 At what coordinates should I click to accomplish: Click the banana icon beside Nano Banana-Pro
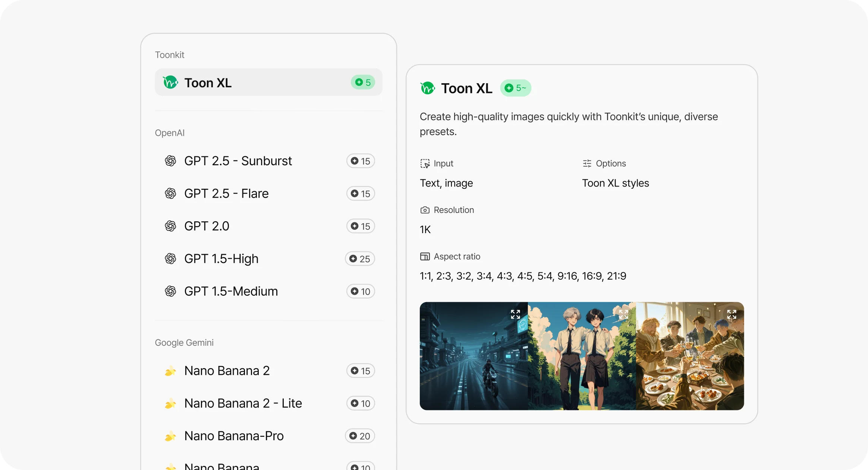(170, 436)
